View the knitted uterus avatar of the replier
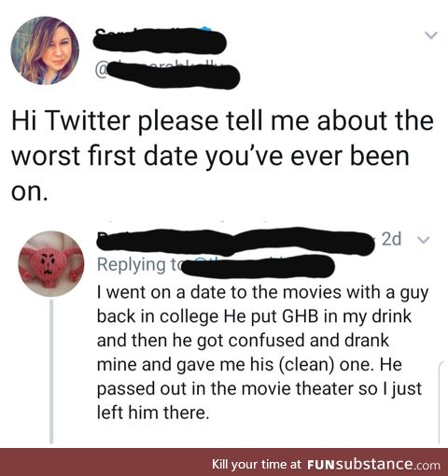 50,263
